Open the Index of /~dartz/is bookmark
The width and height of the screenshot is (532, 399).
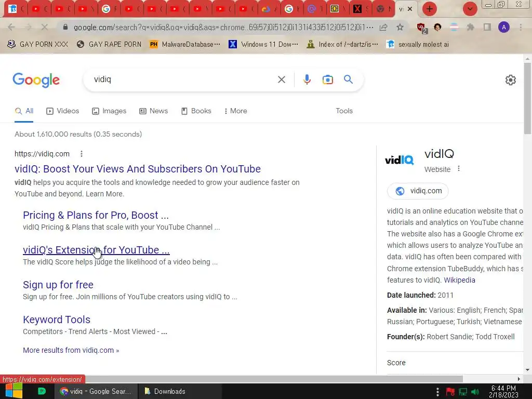tap(342, 45)
